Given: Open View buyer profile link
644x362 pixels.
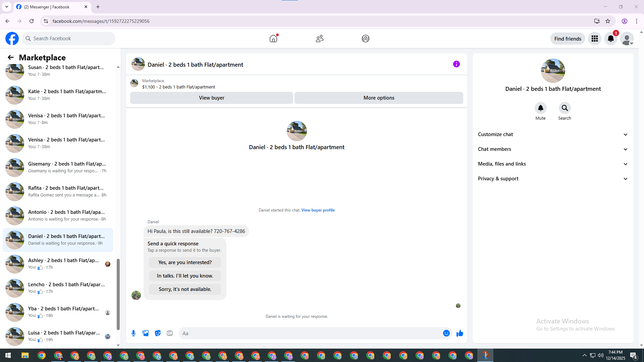Looking at the screenshot, I should click(318, 210).
